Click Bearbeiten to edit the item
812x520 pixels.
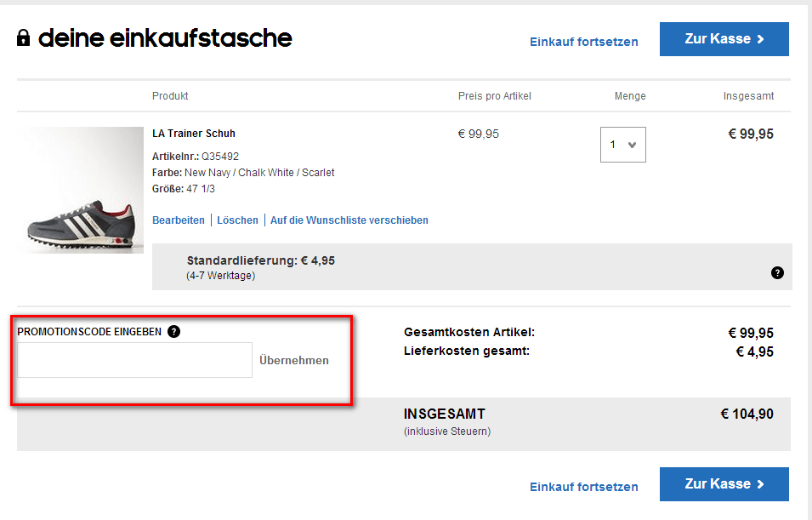click(179, 220)
